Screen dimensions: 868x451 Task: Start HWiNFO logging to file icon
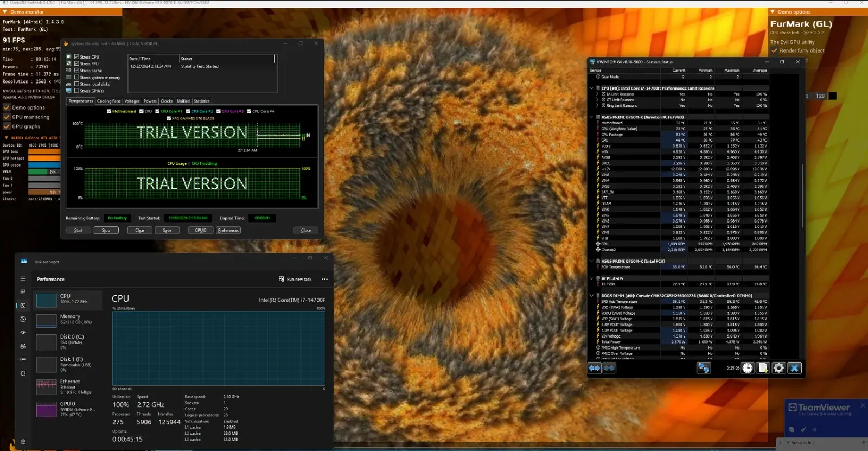pos(763,368)
